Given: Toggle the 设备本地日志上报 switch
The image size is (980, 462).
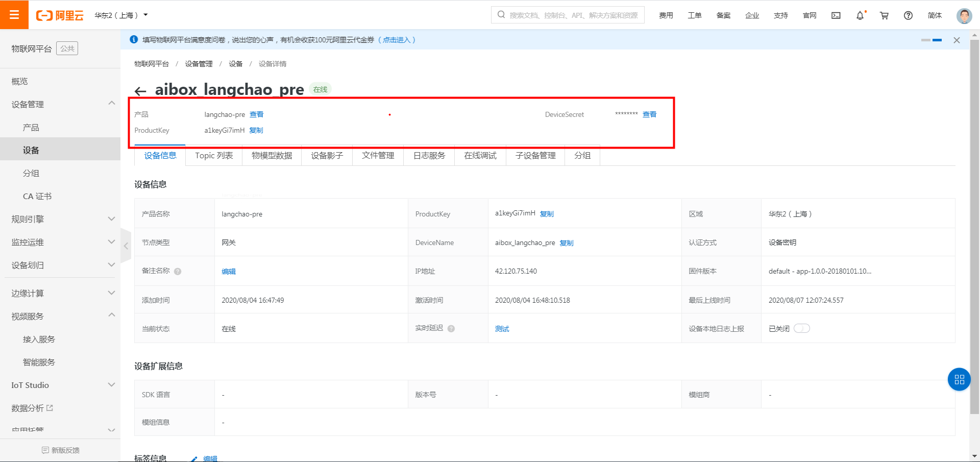Looking at the screenshot, I should 802,328.
